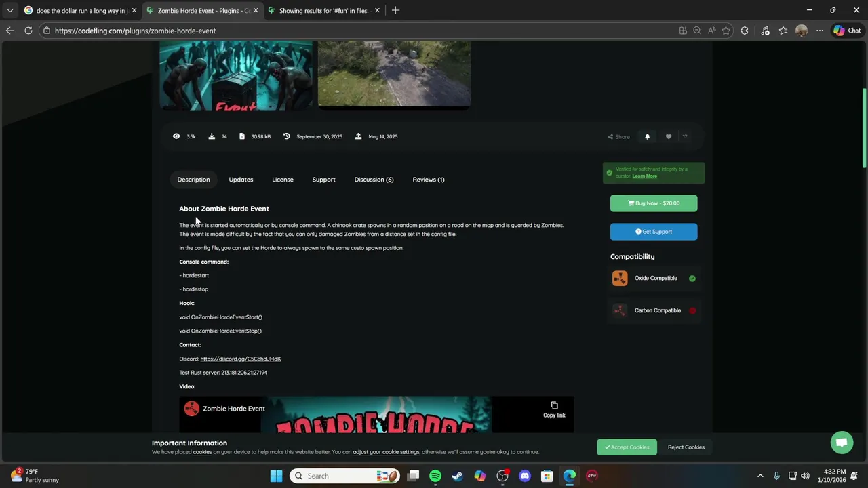The height and width of the screenshot is (488, 868).
Task: Open the browser profile avatar
Action: [802, 30]
